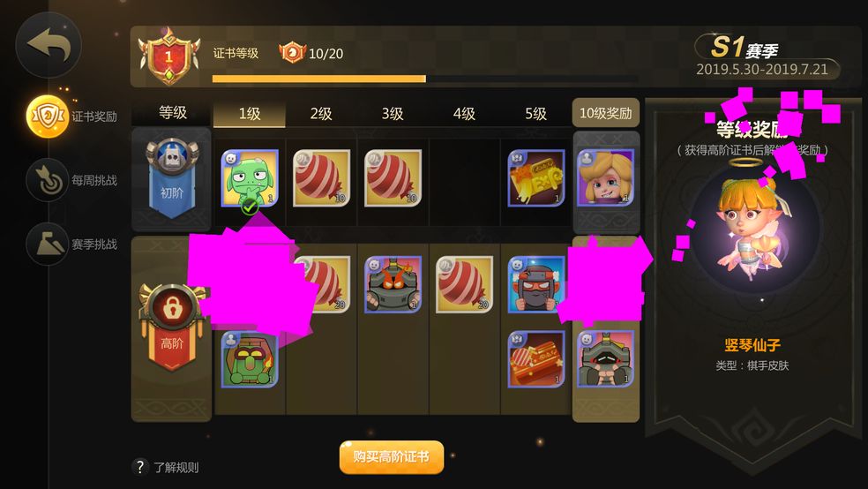The width and height of the screenshot is (868, 489).
Task: Open 赛季挑战 season challenge section
Action: (72, 244)
